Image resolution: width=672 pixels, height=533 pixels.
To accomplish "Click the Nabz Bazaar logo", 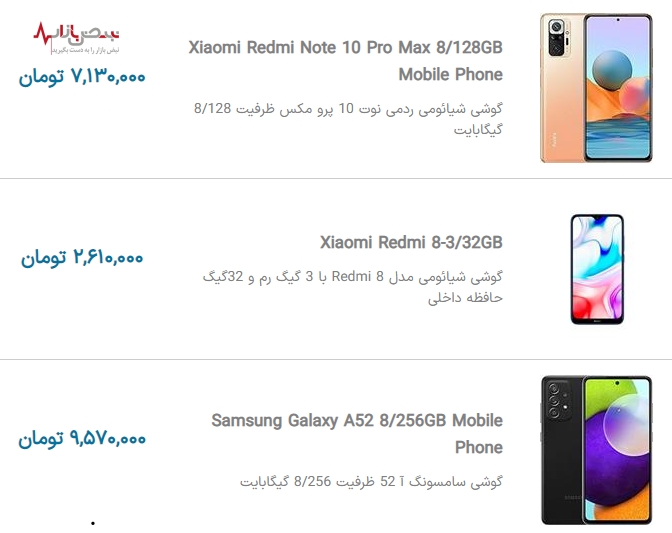I will [76, 38].
